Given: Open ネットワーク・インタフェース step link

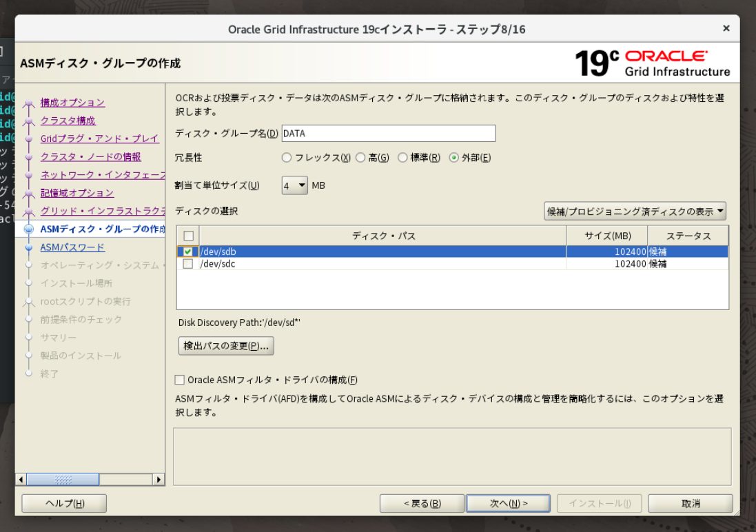Looking at the screenshot, I should pyautogui.click(x=102, y=175).
